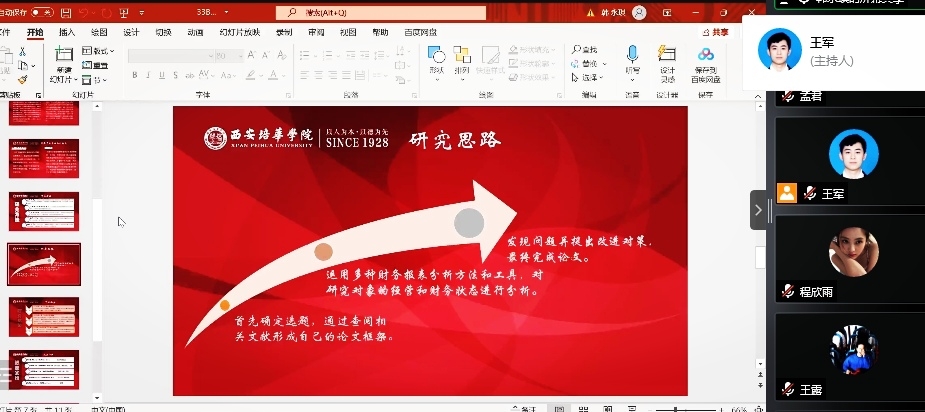Screen dimensions: 925x412
Task: Toggle the AutoSave switch
Action: coord(42,12)
